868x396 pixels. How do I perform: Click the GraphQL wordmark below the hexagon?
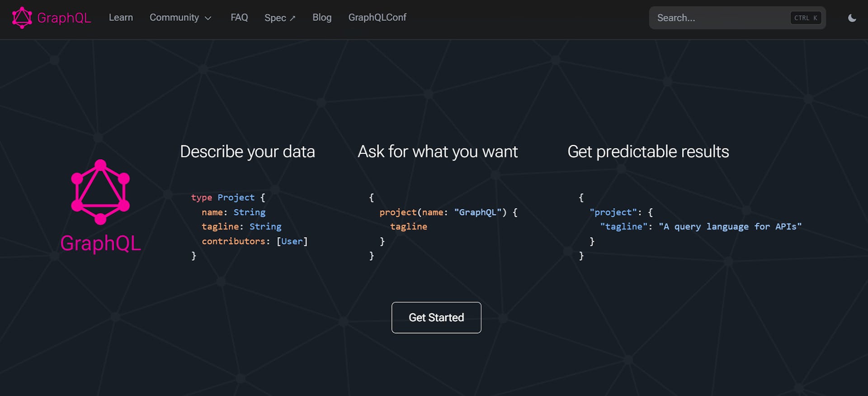pyautogui.click(x=100, y=244)
